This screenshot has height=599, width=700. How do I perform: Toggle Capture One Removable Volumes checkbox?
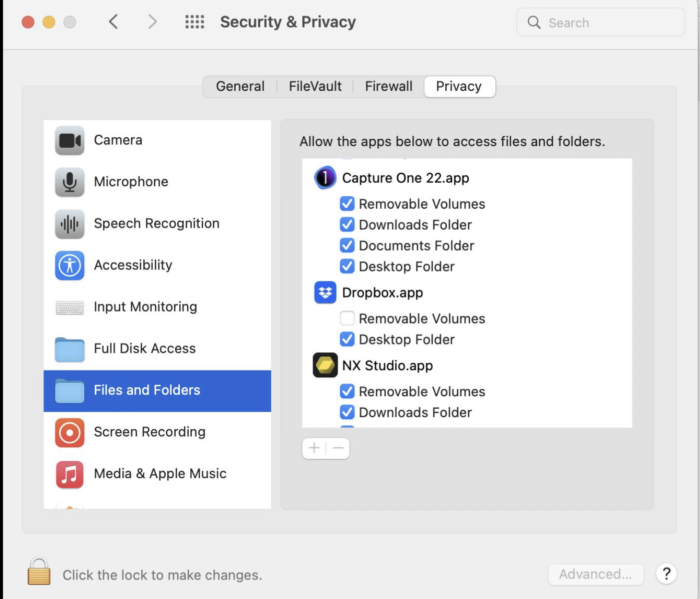(347, 204)
